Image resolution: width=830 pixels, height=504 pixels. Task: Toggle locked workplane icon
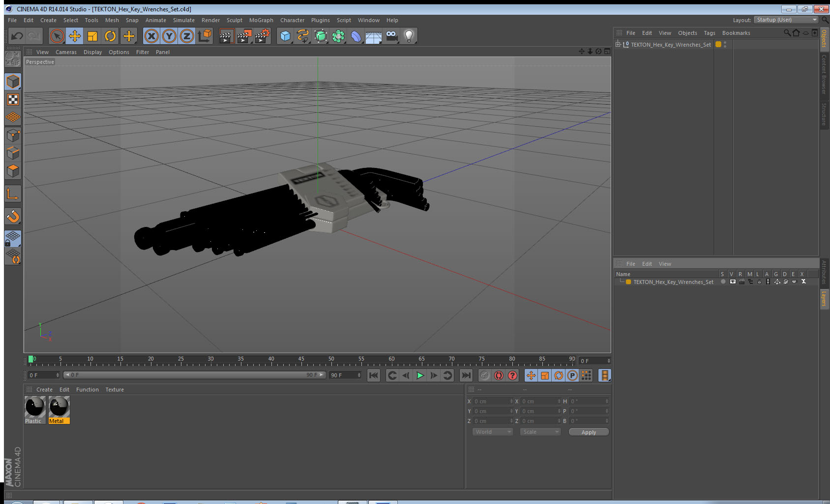pos(13,239)
